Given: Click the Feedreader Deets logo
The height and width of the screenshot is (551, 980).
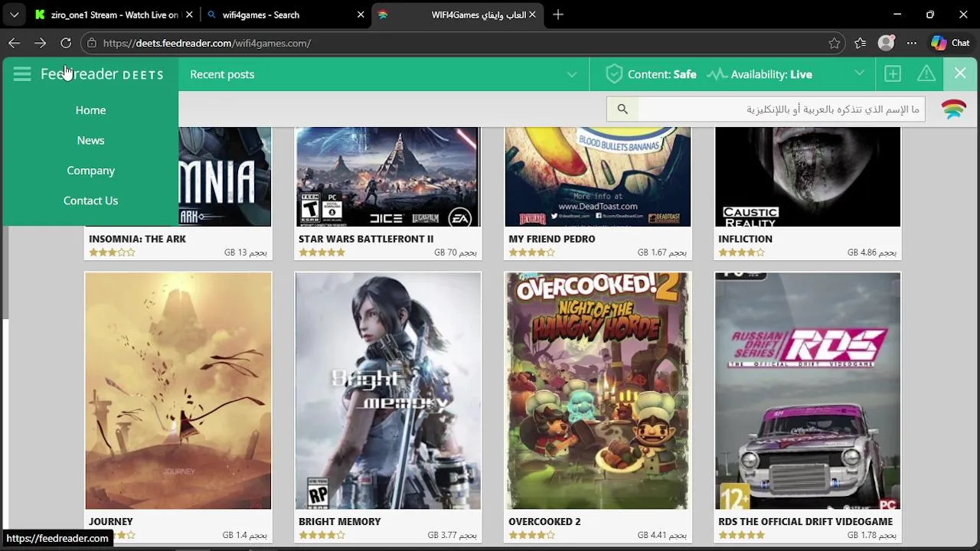Looking at the screenshot, I should 102,74.
